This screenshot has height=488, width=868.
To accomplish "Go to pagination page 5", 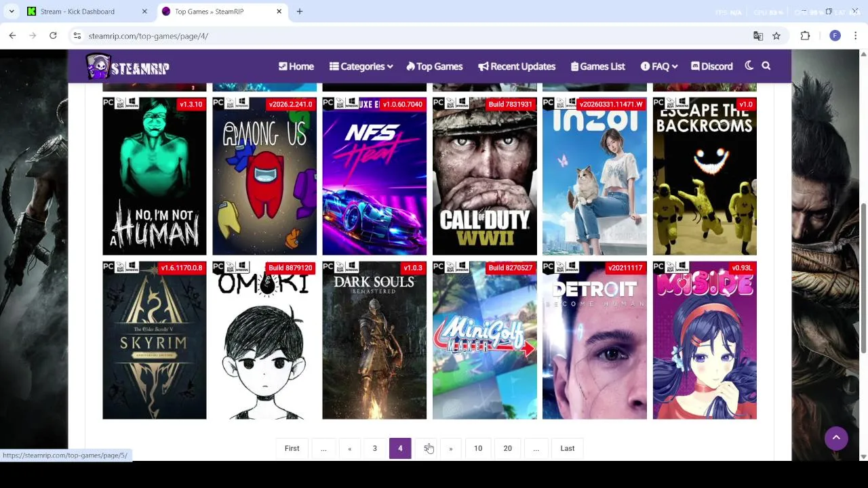I will pos(426,448).
